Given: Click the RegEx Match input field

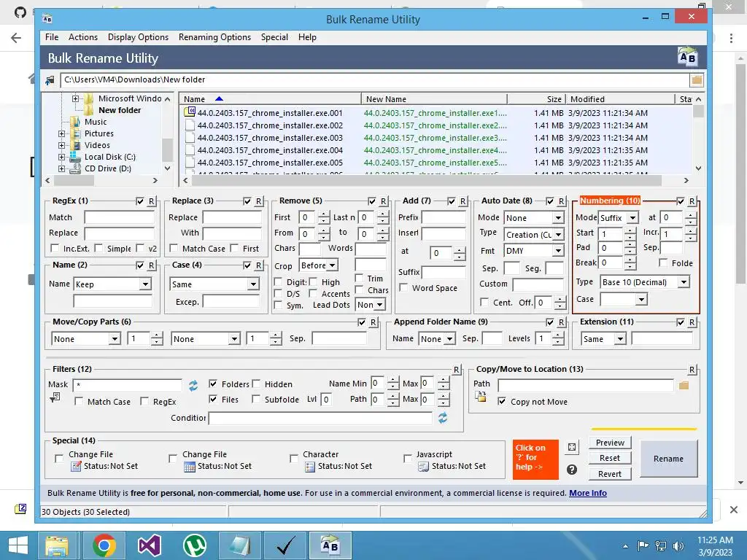Looking at the screenshot, I should click(x=120, y=217).
